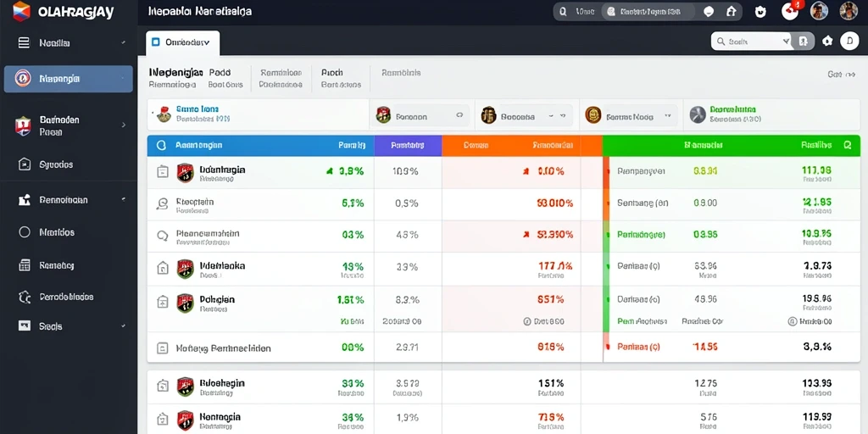Image resolution: width=868 pixels, height=434 pixels.
Task: Open the Nerdos sidebar item
Action: [57, 232]
